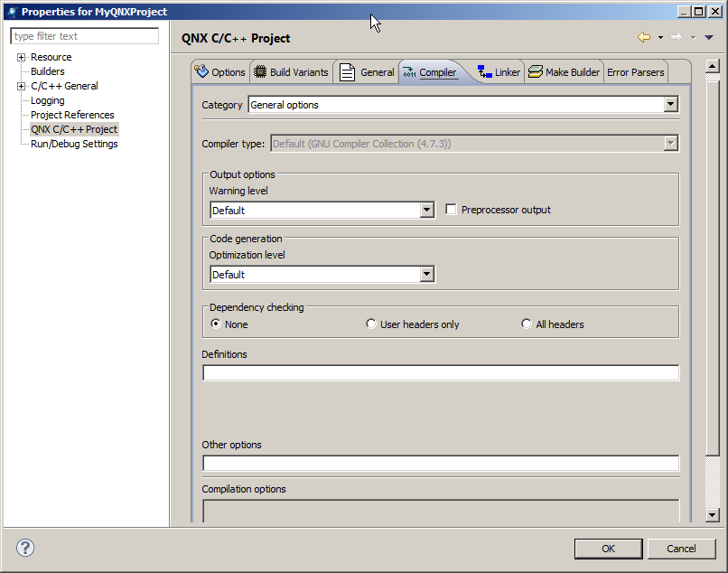Click the Cancel button
The image size is (728, 573).
[x=681, y=548]
